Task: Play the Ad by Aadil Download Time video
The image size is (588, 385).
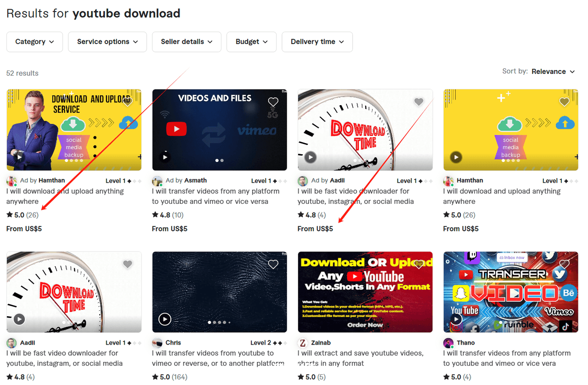Action: [x=311, y=157]
